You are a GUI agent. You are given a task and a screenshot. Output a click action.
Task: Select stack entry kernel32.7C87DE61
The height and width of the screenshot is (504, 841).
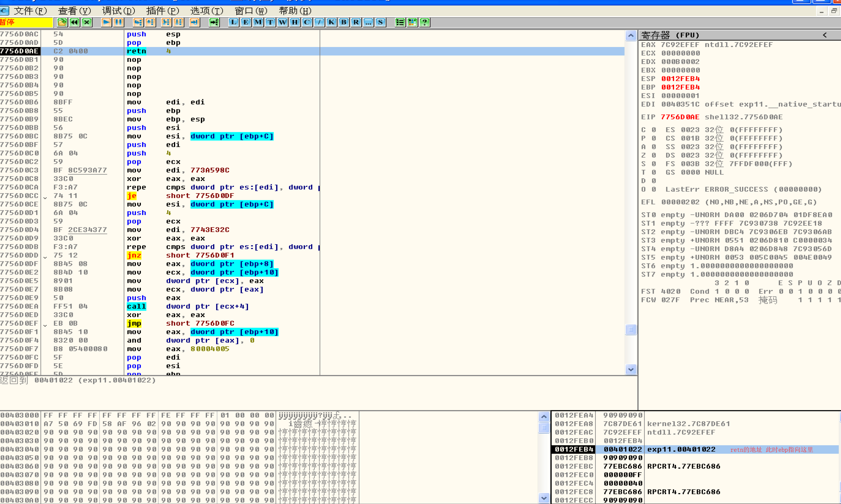696,424
